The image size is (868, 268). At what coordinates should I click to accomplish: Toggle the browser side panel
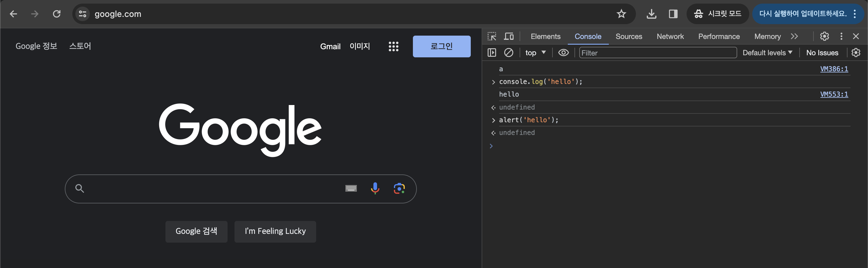(673, 14)
